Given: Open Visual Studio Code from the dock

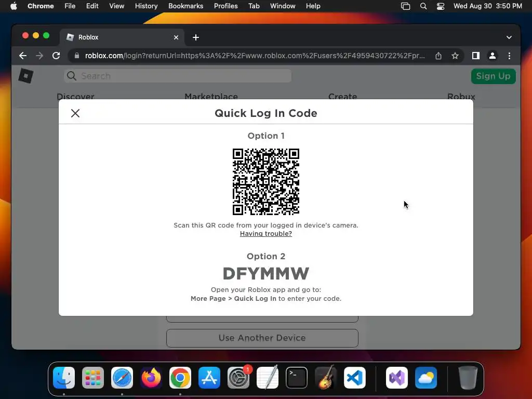Looking at the screenshot, I should pos(355,378).
